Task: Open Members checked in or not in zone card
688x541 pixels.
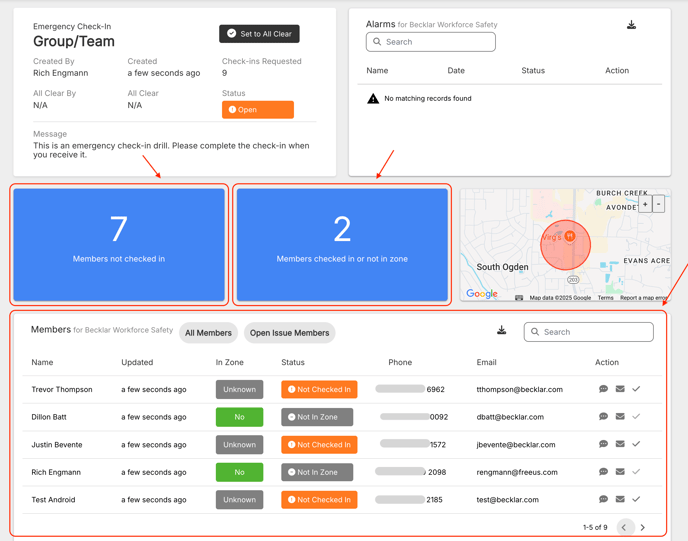Action: point(342,245)
